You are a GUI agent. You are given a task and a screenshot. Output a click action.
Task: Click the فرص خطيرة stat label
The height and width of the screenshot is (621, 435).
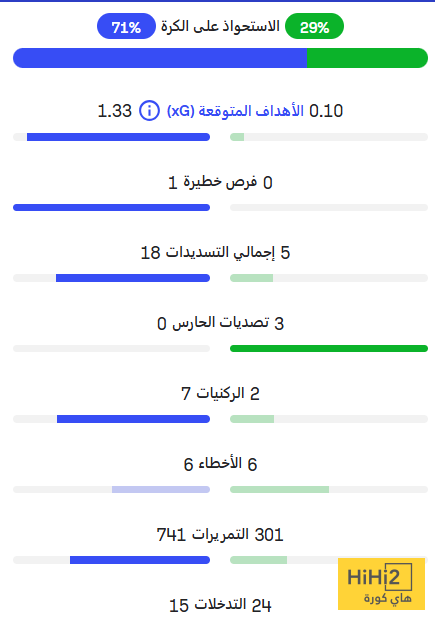pos(220,182)
